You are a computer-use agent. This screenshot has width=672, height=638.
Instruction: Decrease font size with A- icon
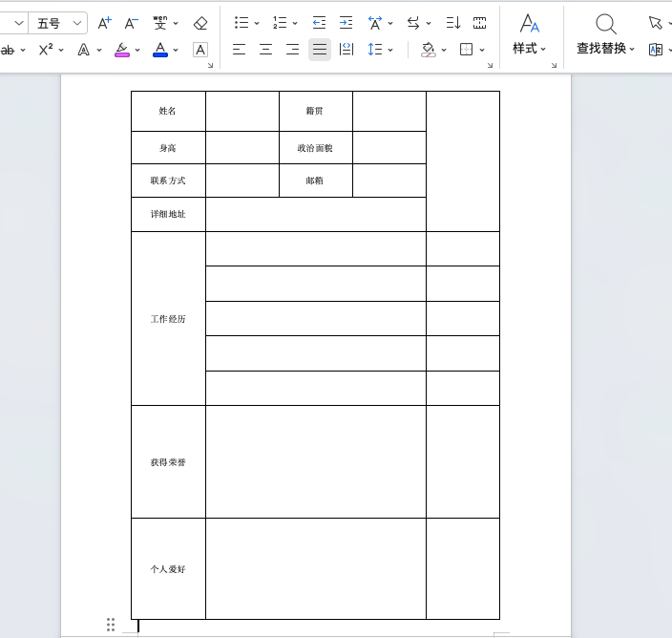point(131,23)
